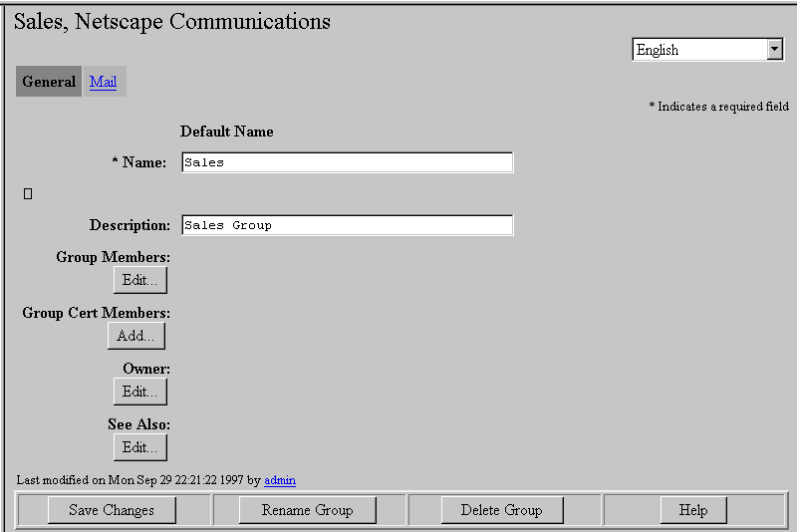Open the admin link in last modified line

pos(280,480)
